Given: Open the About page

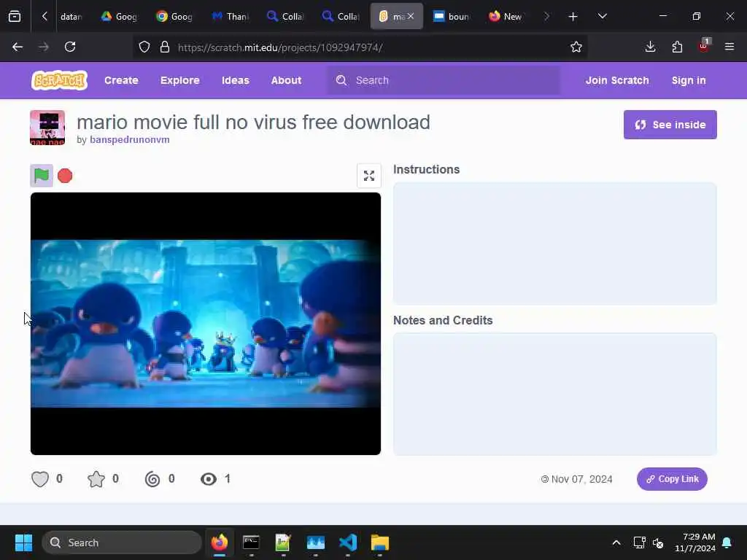Looking at the screenshot, I should point(286,80).
